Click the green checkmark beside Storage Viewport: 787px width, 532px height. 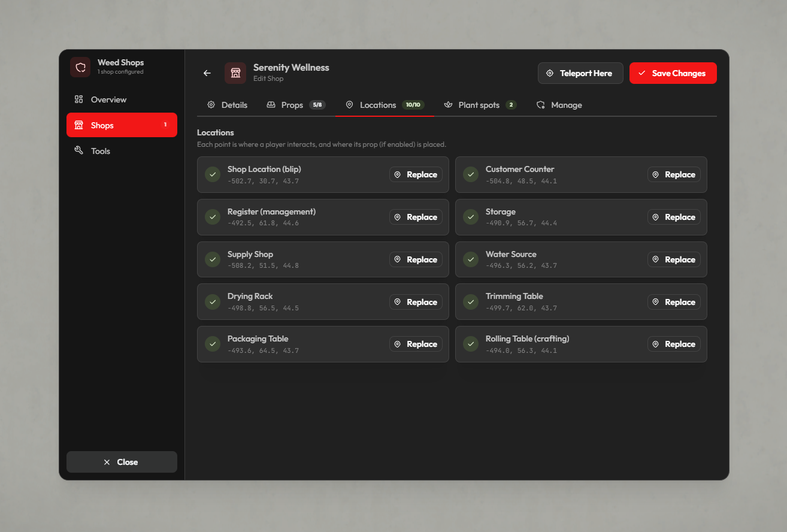point(471,217)
